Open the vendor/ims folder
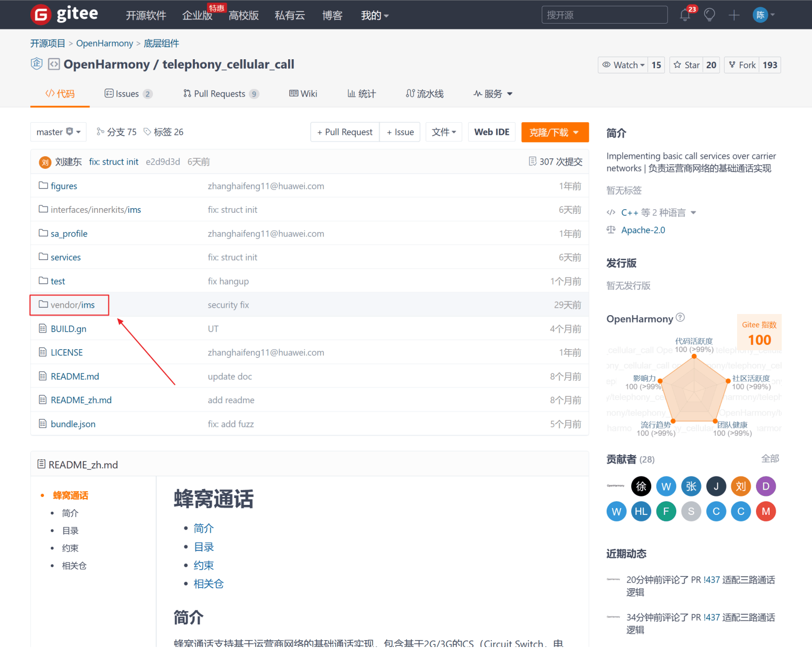The height and width of the screenshot is (648, 812). (x=73, y=305)
